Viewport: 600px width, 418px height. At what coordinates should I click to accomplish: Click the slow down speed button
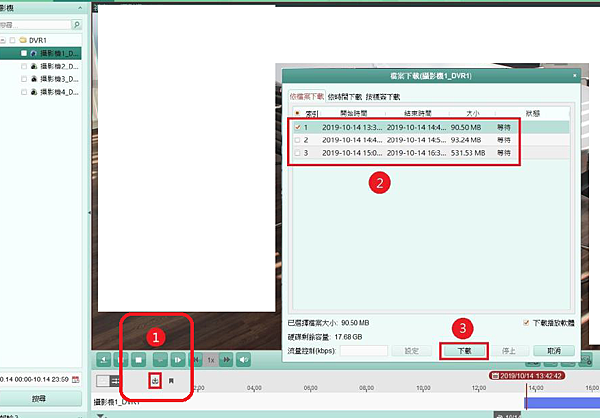[x=196, y=360]
